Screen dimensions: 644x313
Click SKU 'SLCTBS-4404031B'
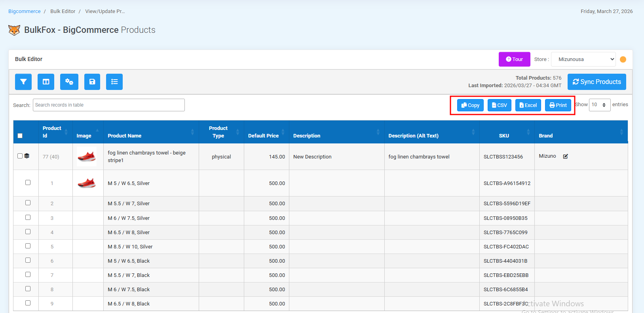505,261
